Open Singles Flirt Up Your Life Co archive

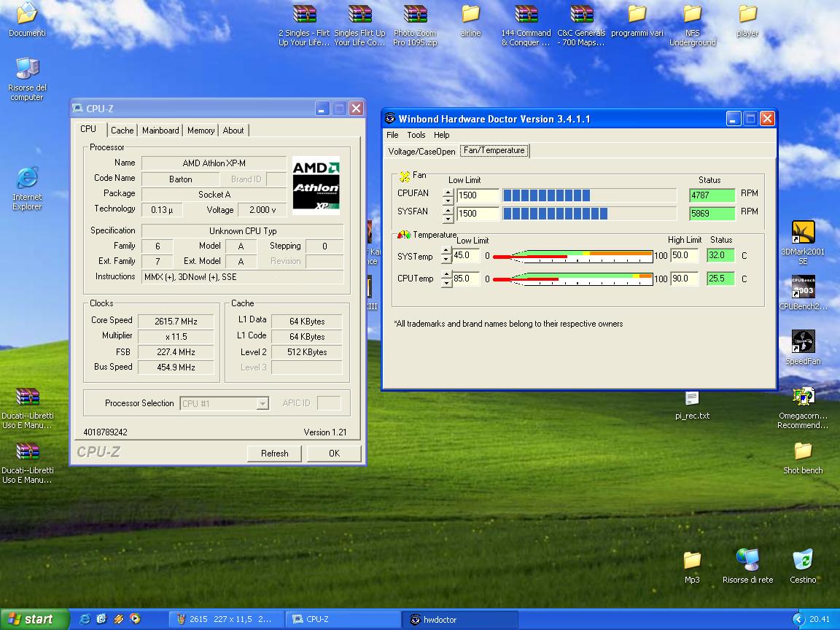click(x=359, y=25)
